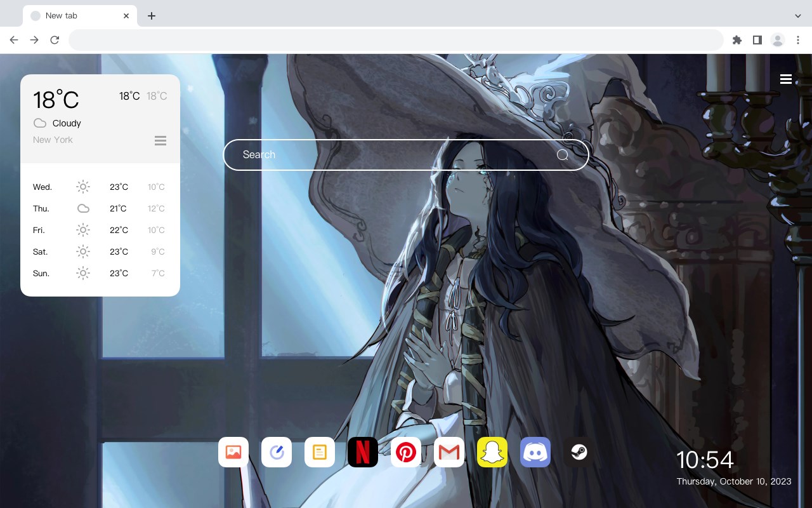This screenshot has height=508, width=812.
Task: Open the blue to-do check icon
Action: tap(277, 452)
